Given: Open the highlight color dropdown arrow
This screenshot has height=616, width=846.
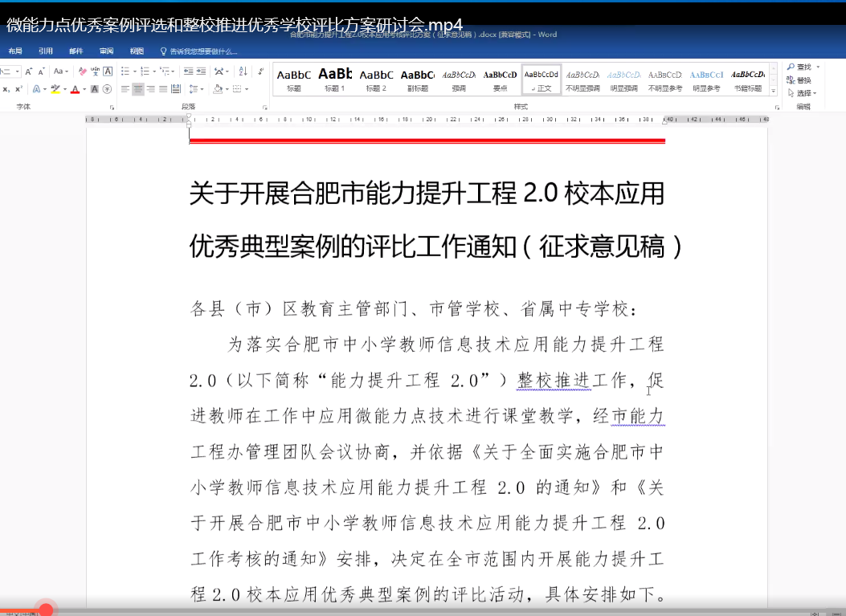Looking at the screenshot, I should tap(65, 89).
